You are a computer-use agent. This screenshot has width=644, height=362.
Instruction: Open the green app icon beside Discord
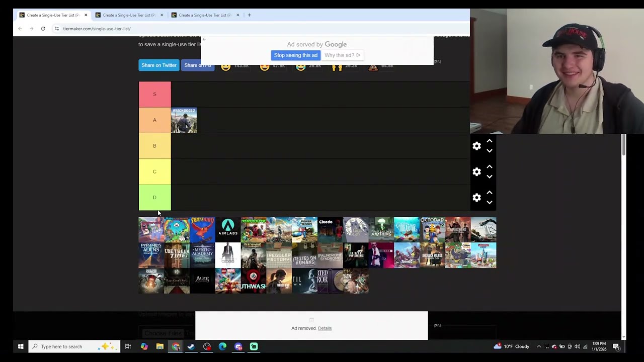254,346
